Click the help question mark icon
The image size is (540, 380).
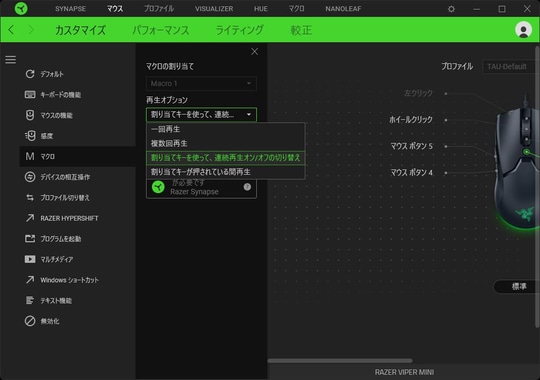tap(247, 187)
